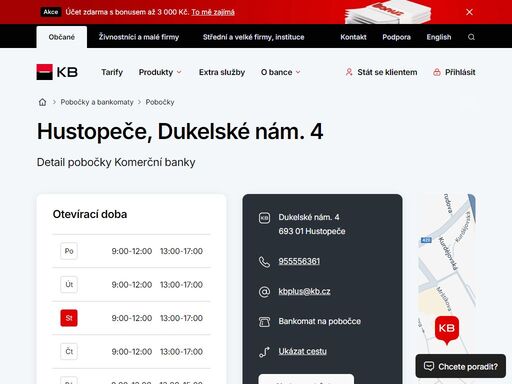
Task: Click the KB logo
Action: (57, 72)
